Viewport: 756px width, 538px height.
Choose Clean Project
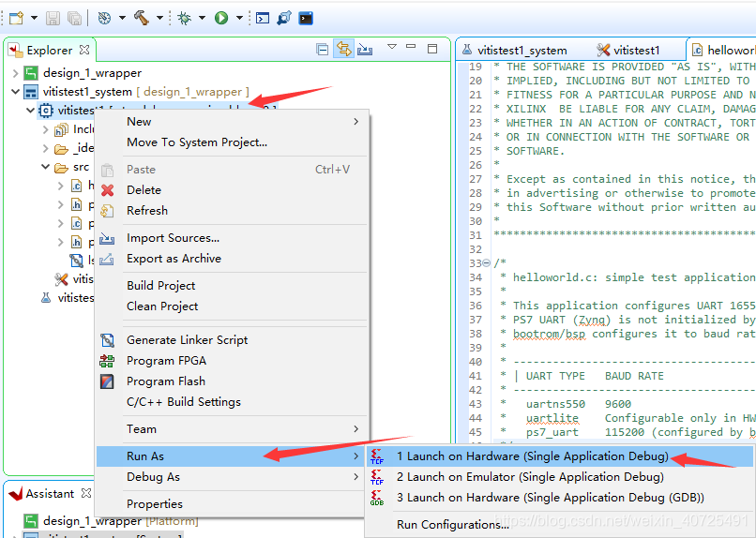click(233, 306)
